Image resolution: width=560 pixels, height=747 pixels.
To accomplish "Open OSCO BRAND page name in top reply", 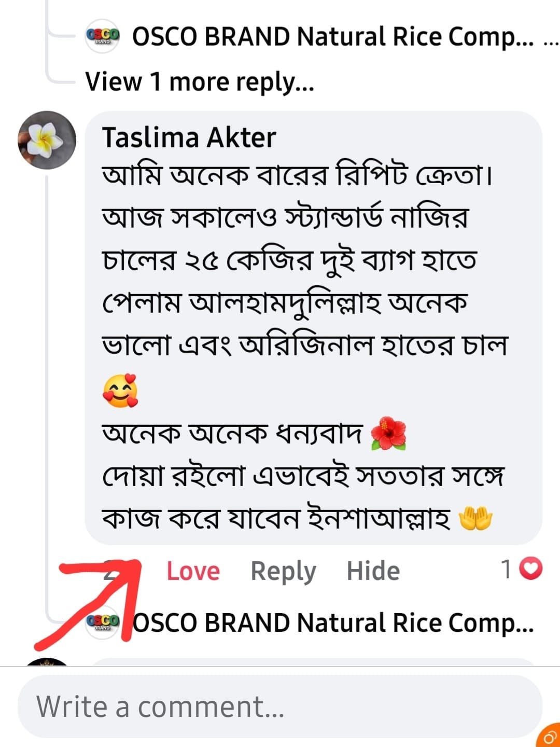I will [x=332, y=37].
